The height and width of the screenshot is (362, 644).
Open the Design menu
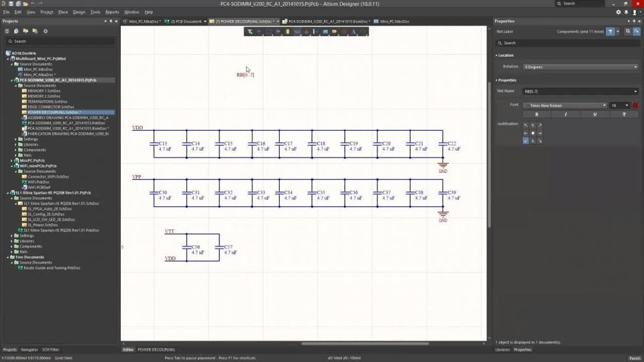(x=79, y=12)
